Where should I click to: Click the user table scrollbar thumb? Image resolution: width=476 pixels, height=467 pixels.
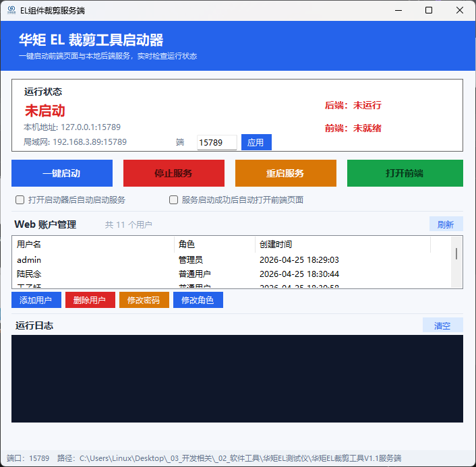(456, 253)
